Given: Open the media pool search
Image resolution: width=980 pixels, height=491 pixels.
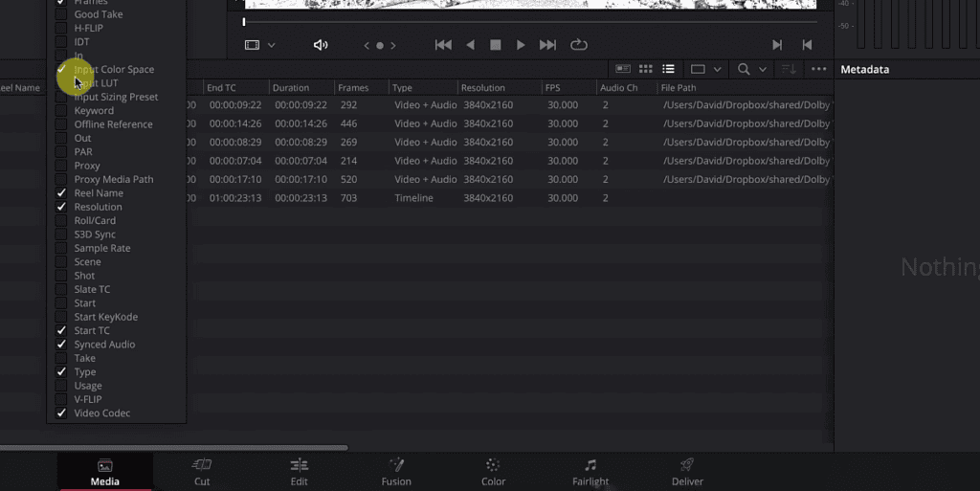Looking at the screenshot, I should pos(743,69).
